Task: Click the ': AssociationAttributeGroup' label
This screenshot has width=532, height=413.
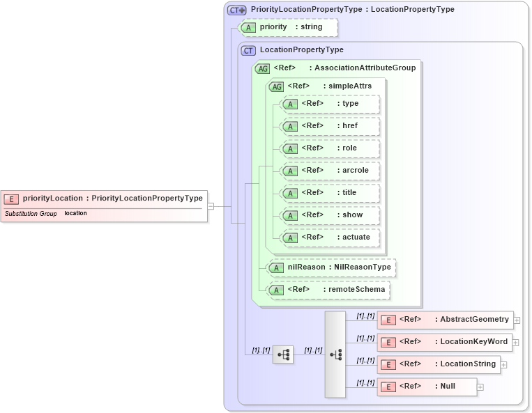Action: pyautogui.click(x=363, y=68)
